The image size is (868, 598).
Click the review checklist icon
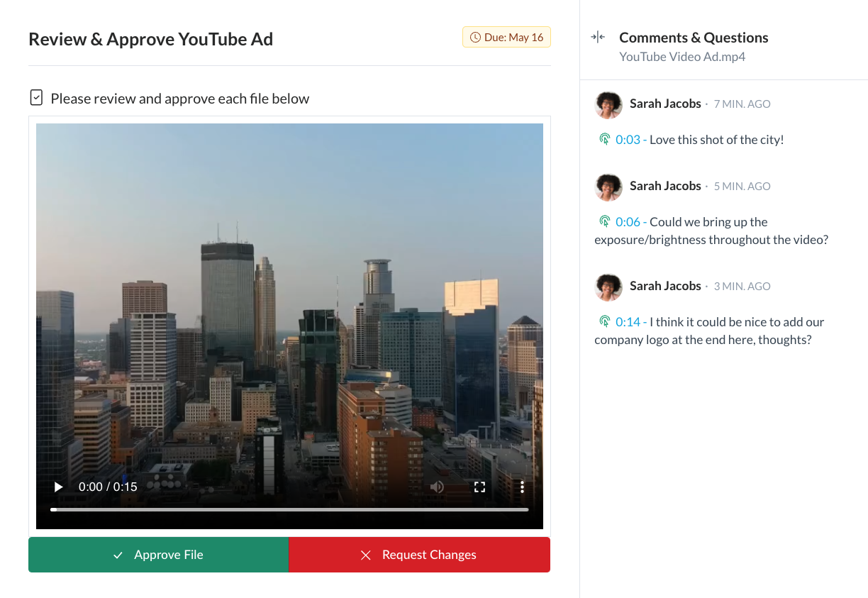click(36, 98)
